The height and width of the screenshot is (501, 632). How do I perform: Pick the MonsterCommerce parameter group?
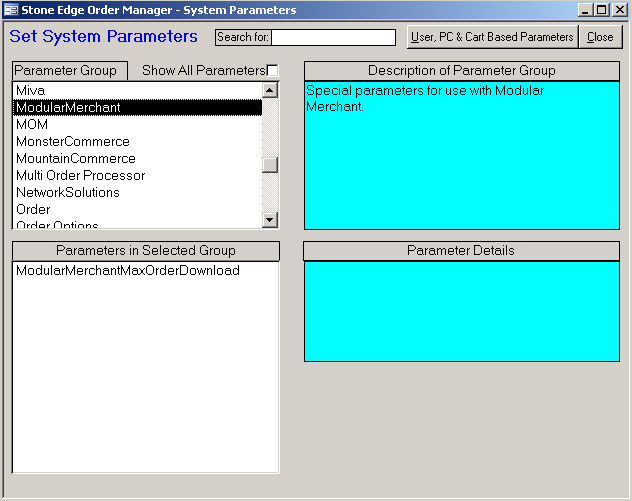137,141
